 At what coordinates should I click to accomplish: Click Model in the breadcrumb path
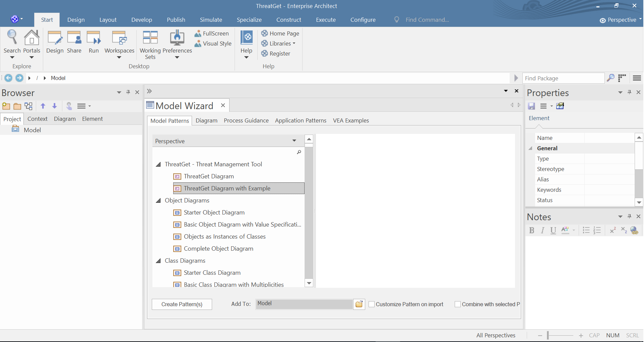coord(58,78)
